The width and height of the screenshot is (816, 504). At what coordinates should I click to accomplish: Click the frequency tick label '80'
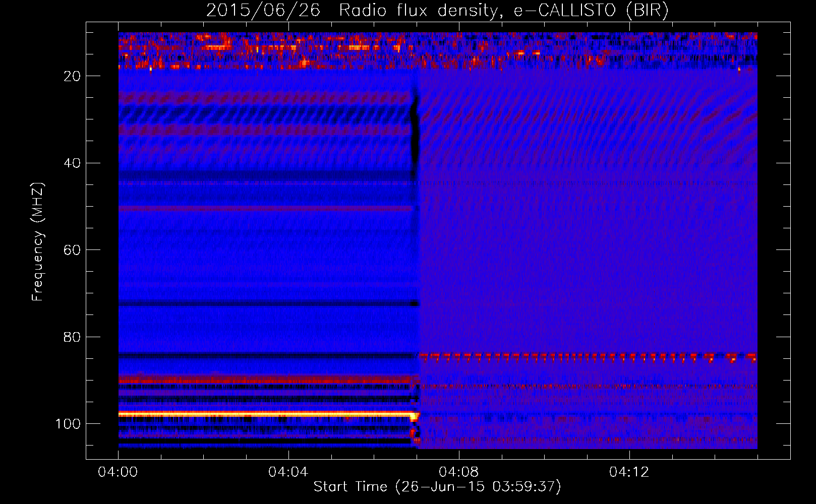[x=73, y=337]
